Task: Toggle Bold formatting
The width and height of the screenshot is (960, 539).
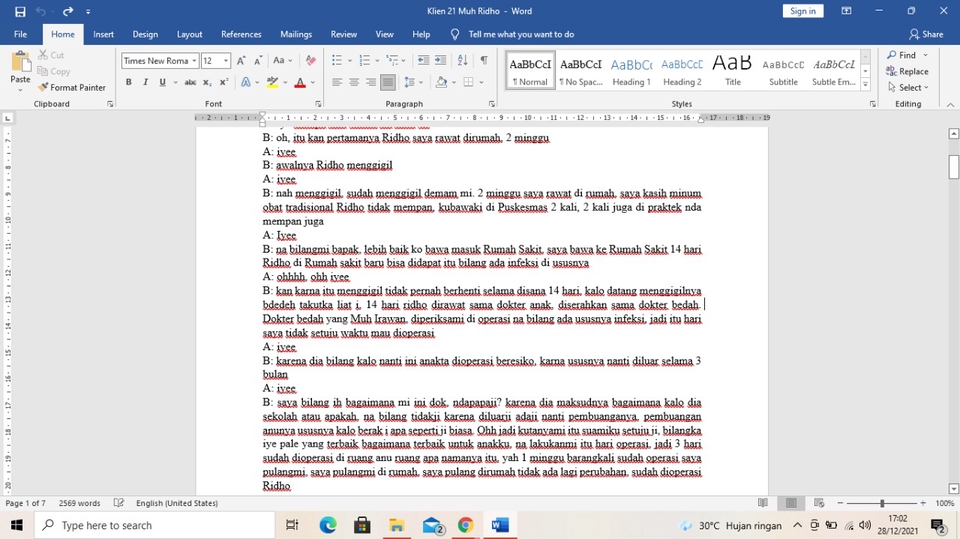Action: [129, 82]
